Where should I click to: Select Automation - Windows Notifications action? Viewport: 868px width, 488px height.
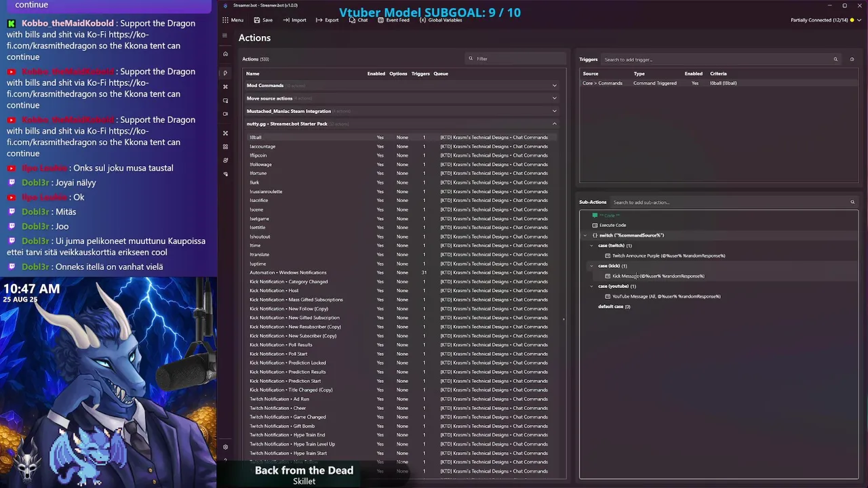click(400, 272)
